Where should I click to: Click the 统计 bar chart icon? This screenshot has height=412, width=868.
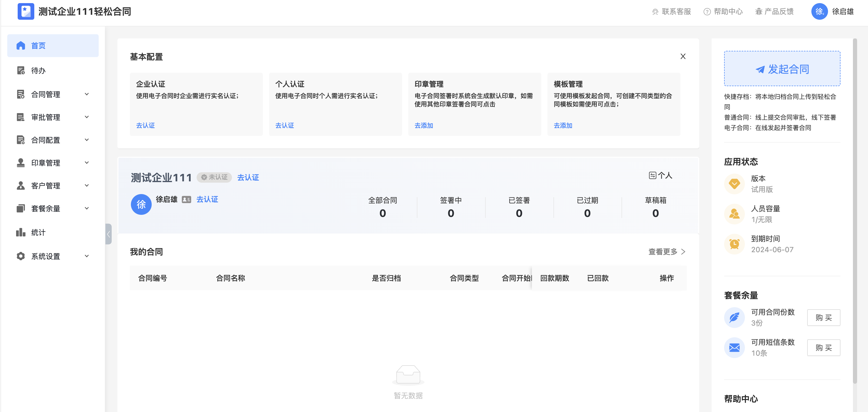21,232
